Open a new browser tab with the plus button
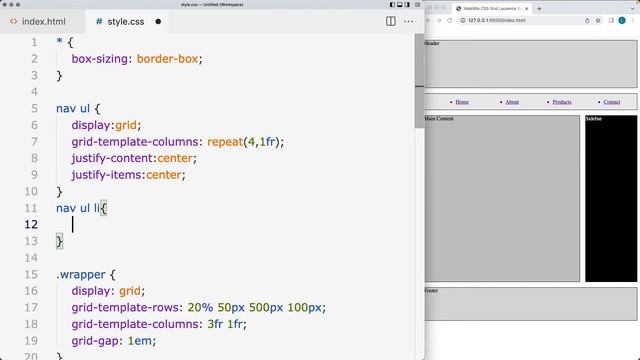Screen dimensions: 640x360 tap(539, 8)
